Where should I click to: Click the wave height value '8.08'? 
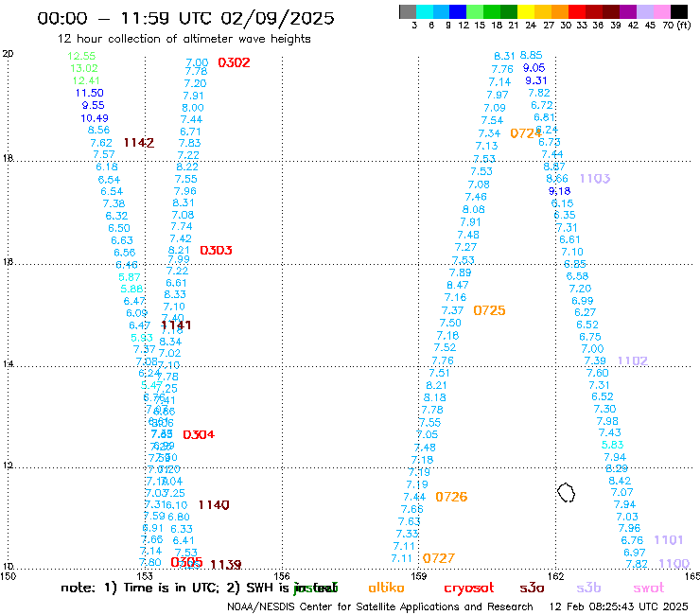(x=473, y=209)
